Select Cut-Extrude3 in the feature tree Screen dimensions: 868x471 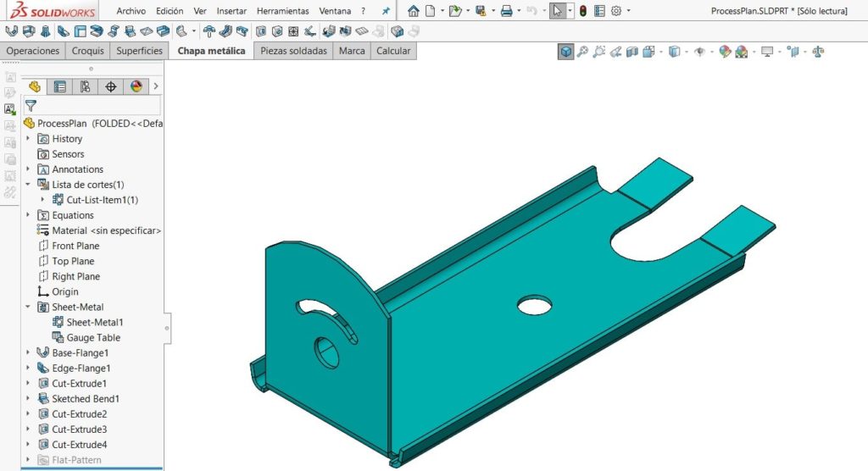79,429
